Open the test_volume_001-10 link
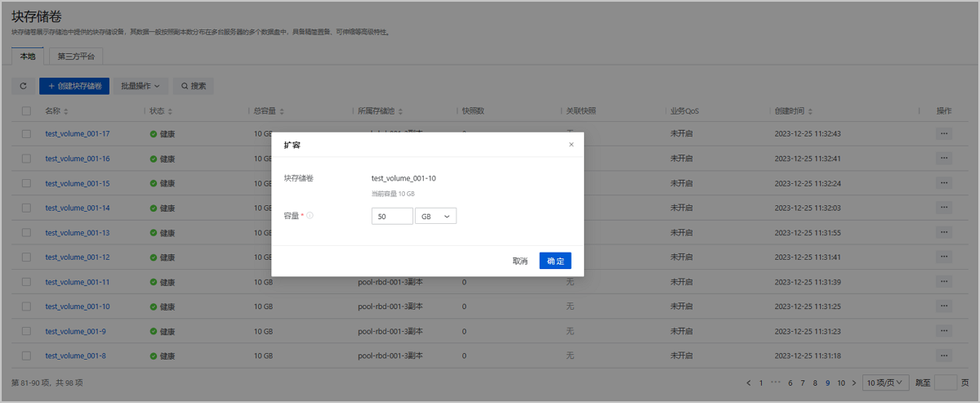The height and width of the screenshot is (403, 980). (78, 307)
